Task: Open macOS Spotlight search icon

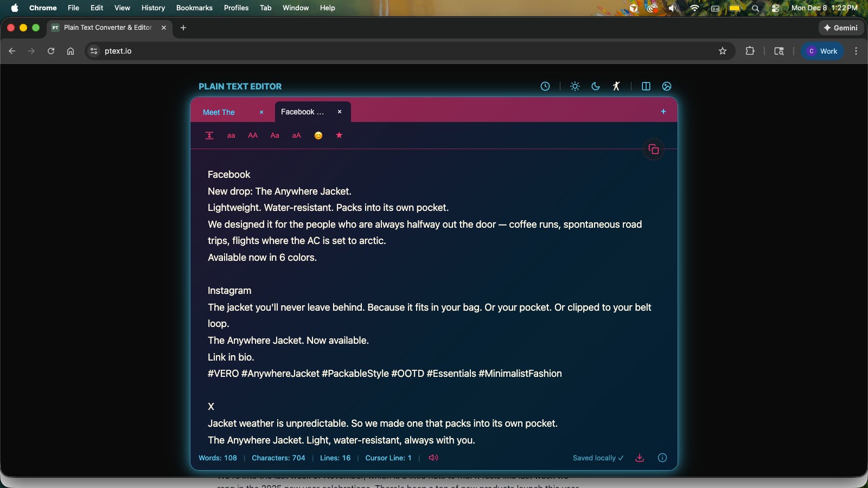Action: [755, 8]
